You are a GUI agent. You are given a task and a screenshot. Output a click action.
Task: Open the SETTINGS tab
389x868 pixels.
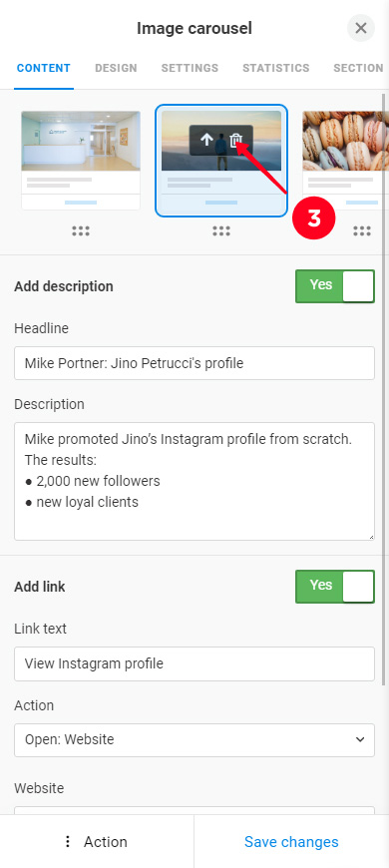pyautogui.click(x=190, y=68)
